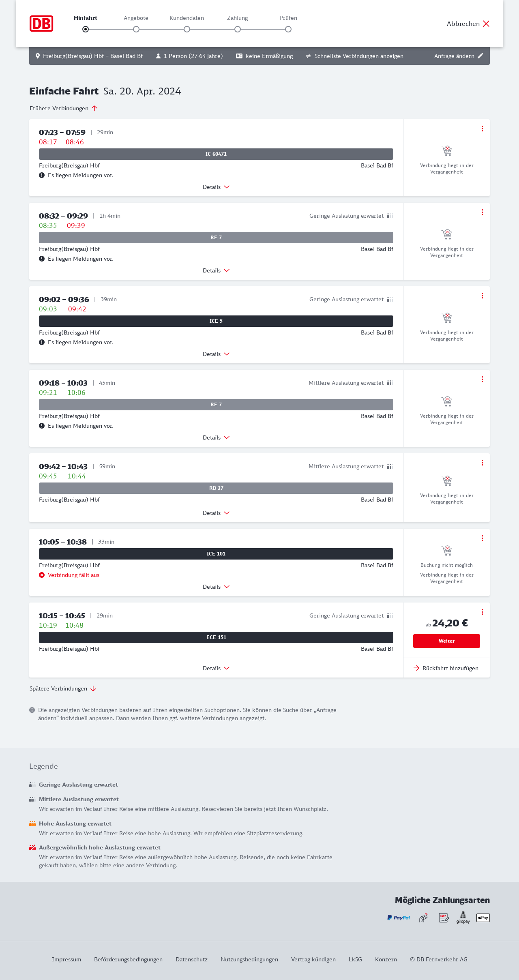This screenshot has width=519, height=980.
Task: Select the Angebote step circle
Action: pos(136,29)
